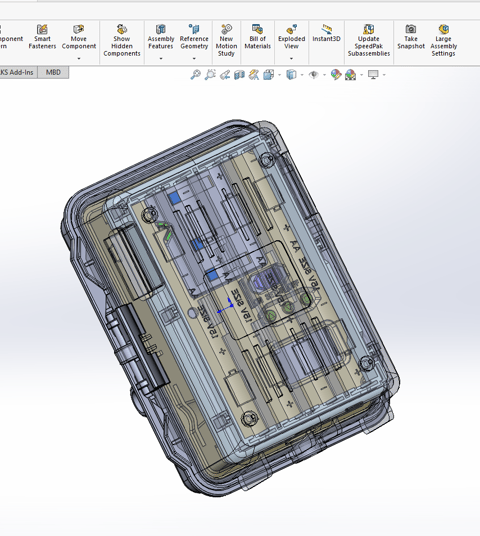
Task: Expand the Move Component dropdown arrow
Action: click(79, 58)
